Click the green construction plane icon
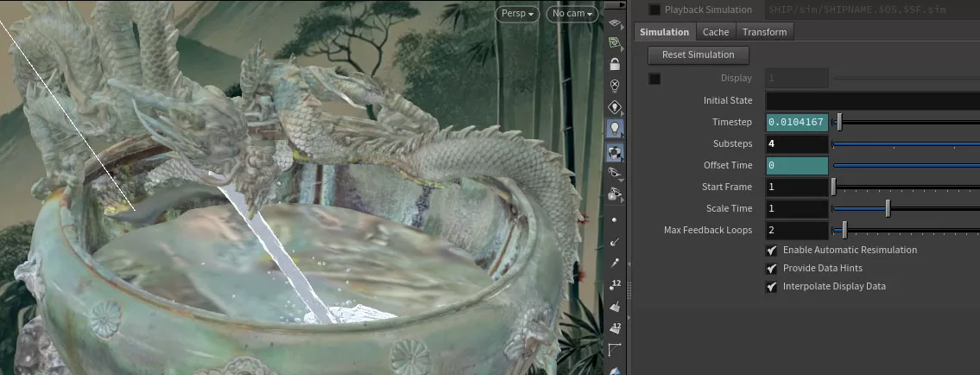Viewport: 980px width, 375px height. (615, 42)
